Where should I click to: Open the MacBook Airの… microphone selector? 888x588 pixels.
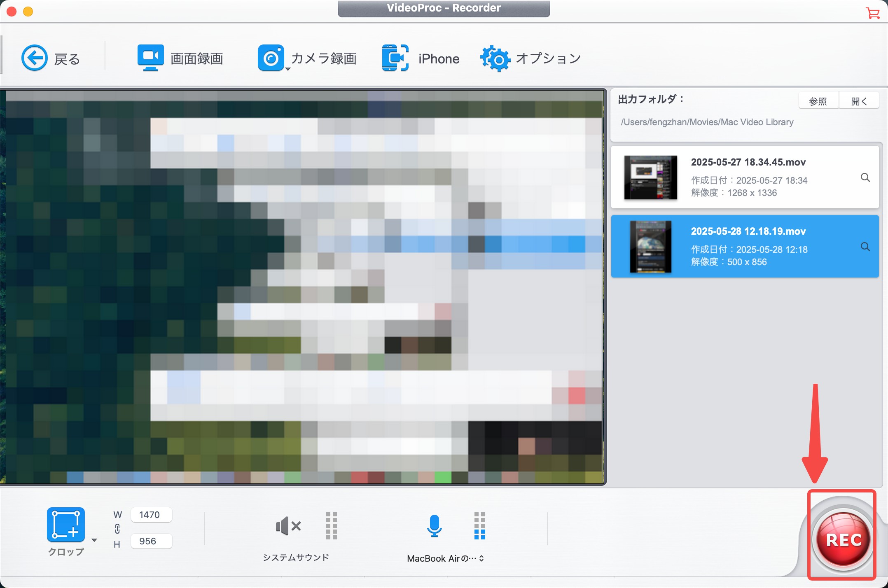point(445,558)
